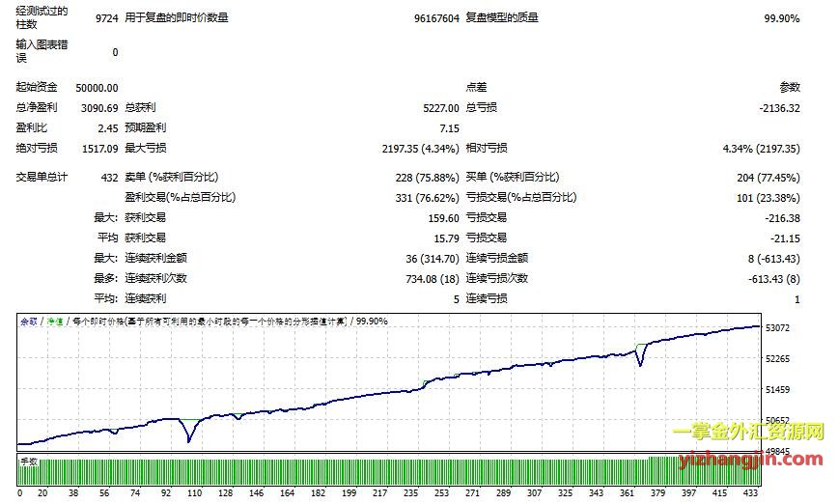Click the 盈利比 value 2.45
Screen dimensions: 838x504
107,128
